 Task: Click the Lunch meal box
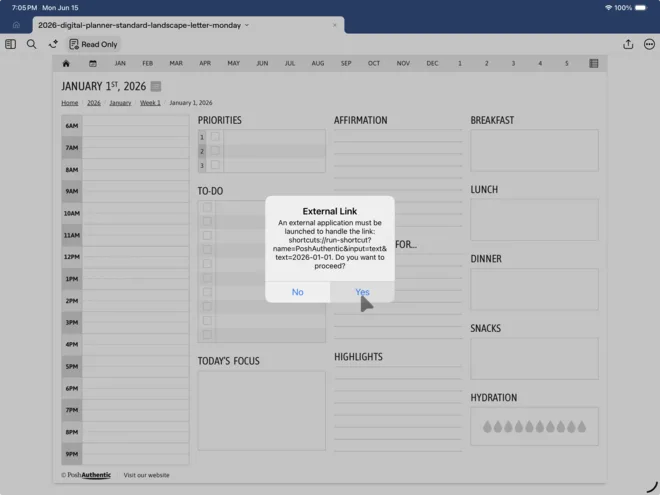[x=534, y=220]
